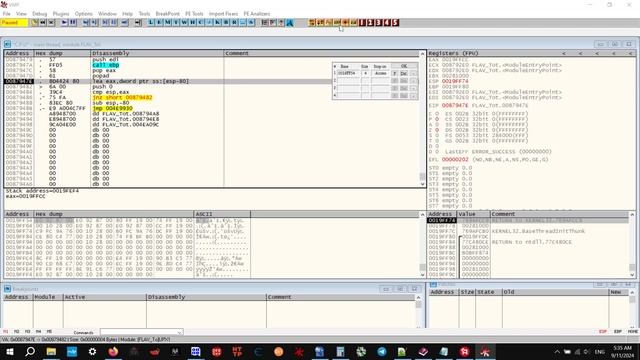This screenshot has height=360, width=640.
Task: Open the Memory map with the M icon
Action: tap(168, 22)
